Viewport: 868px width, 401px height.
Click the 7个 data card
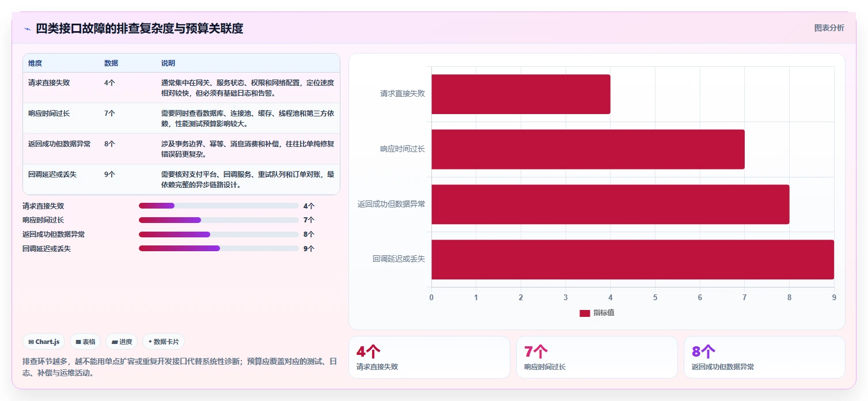pos(597,357)
